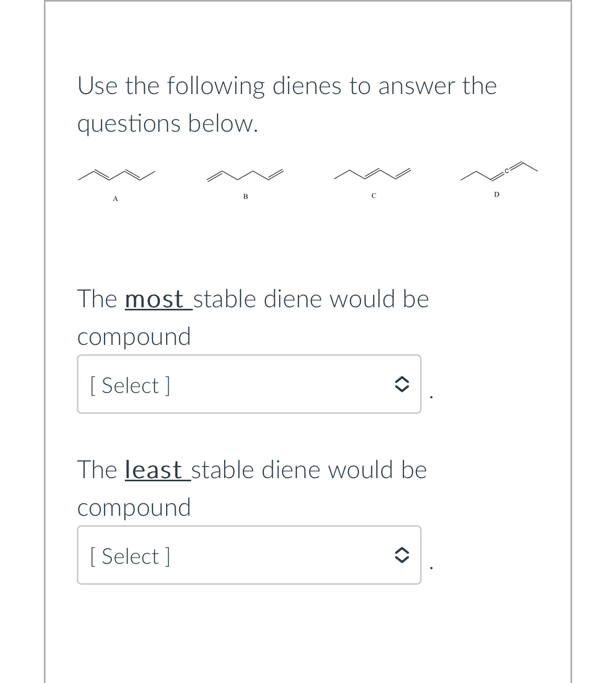
Task: Select the diene structure labeled B
Action: point(245,175)
